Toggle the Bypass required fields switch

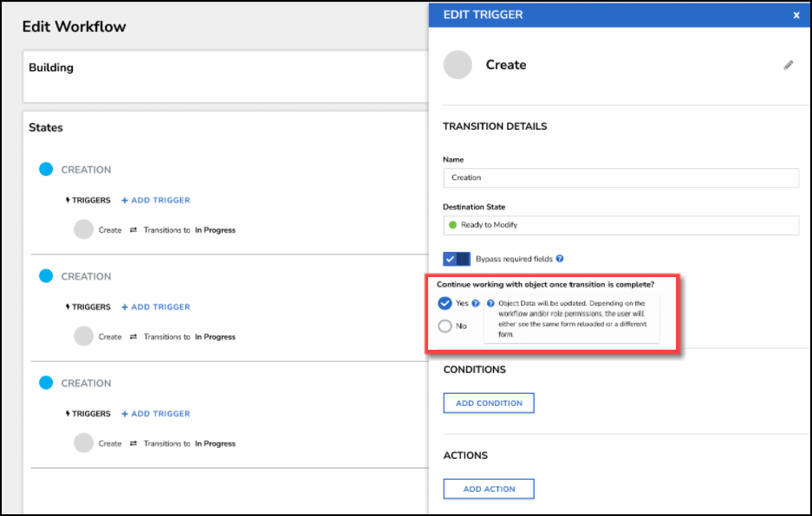(456, 259)
